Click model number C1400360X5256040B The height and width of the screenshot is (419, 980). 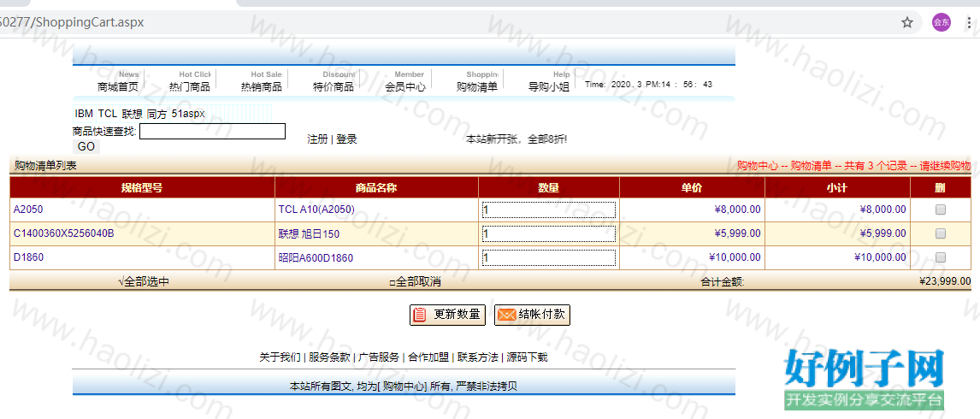(x=64, y=233)
